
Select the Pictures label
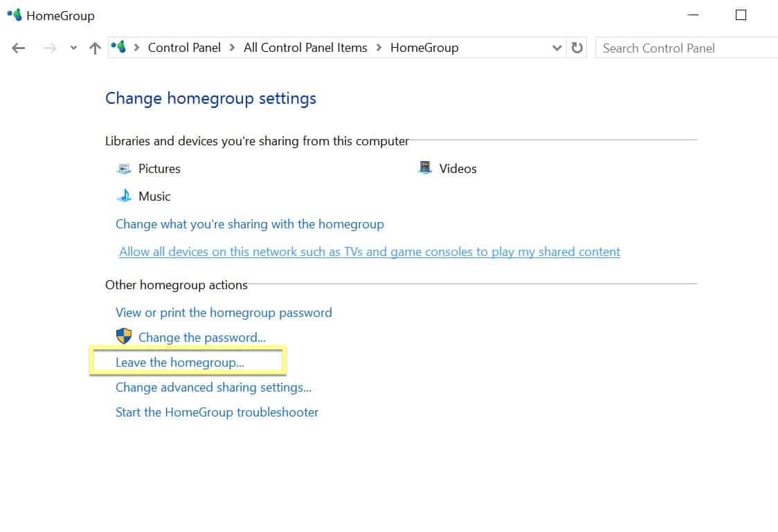159,169
